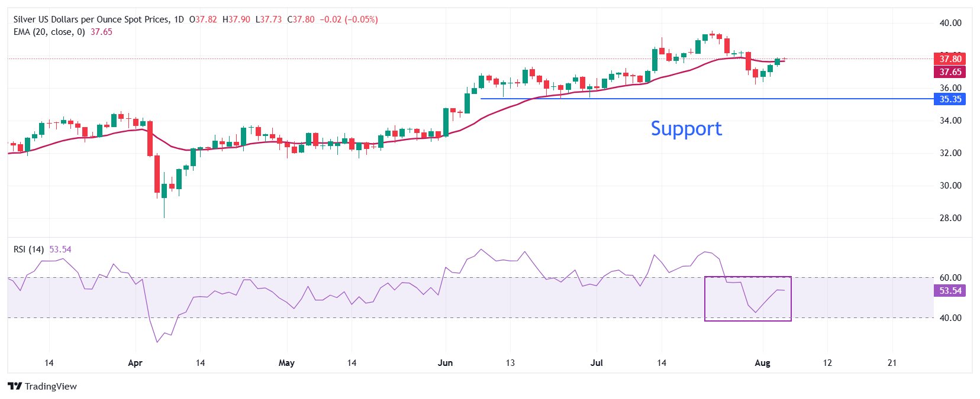Click the blue 35.35 support price tag

pos(950,99)
